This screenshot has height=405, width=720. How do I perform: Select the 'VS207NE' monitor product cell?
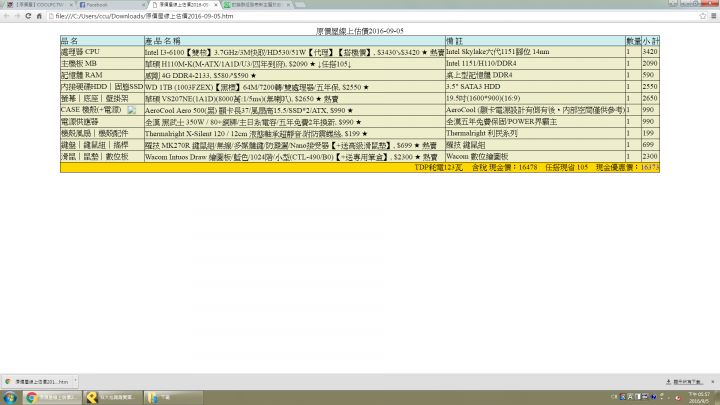294,98
